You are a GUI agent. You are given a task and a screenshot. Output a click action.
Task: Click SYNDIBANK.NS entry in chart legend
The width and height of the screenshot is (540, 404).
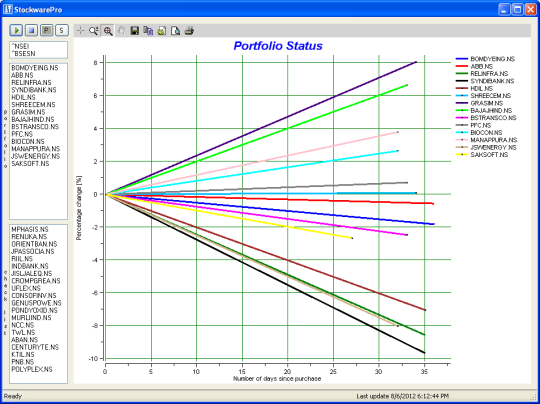click(x=485, y=81)
